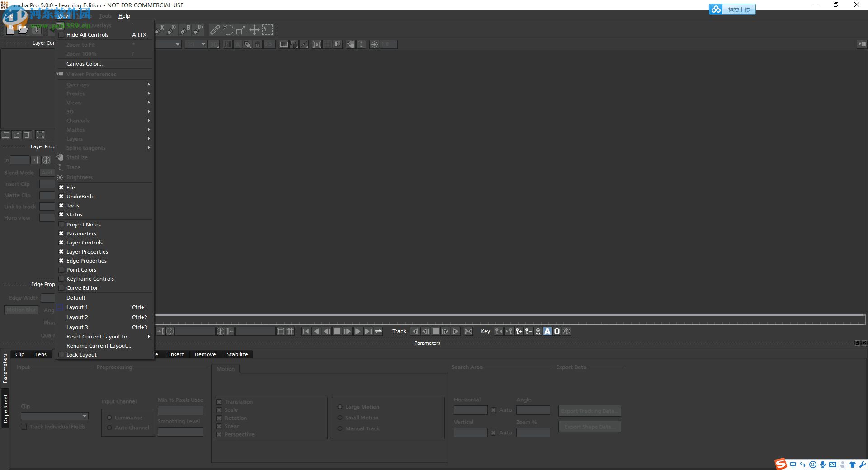Switch to the Lens tab

click(x=41, y=354)
